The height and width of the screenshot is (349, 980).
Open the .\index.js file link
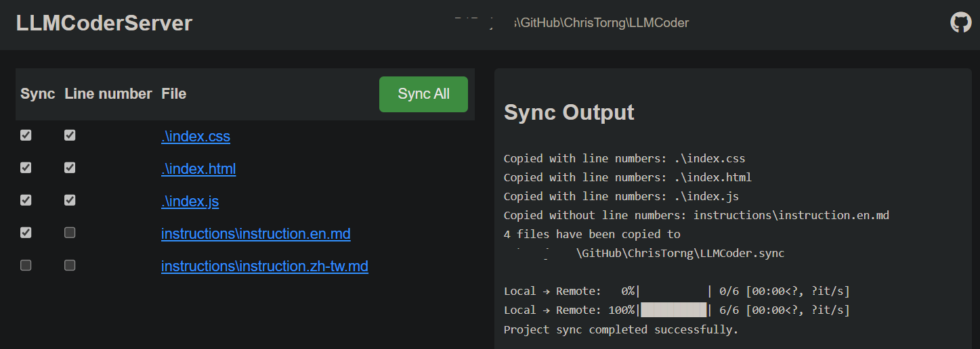pyautogui.click(x=190, y=202)
